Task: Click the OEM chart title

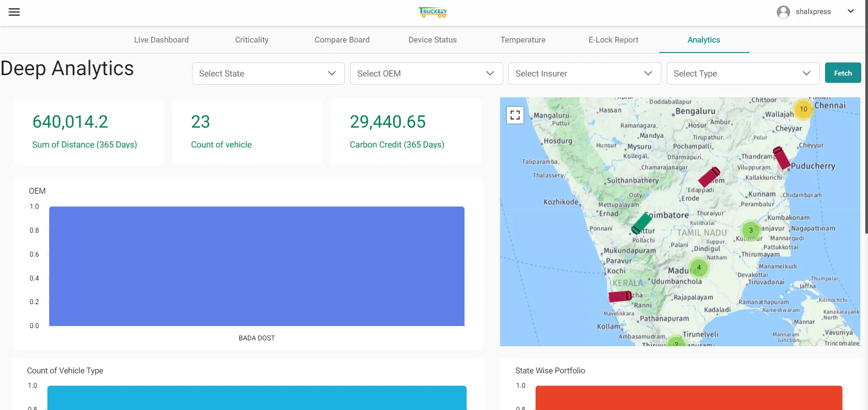Action: pos(37,191)
